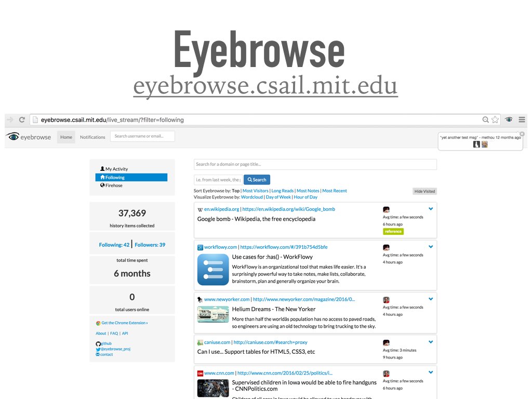This screenshot has height=399, width=532.
Task: Sort by Long Reads
Action: coord(282,191)
